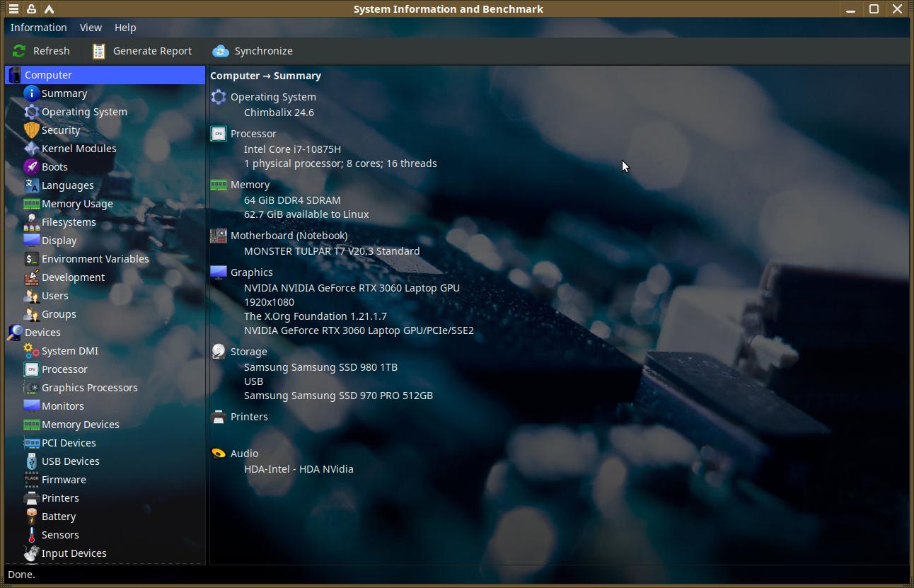Click the Summary info icon in sidebar
The height and width of the screenshot is (588, 914).
[31, 93]
